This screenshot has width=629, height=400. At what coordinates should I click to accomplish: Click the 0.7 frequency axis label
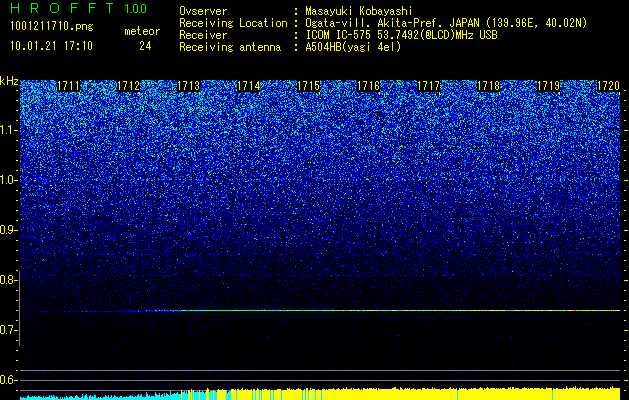[x=8, y=330]
